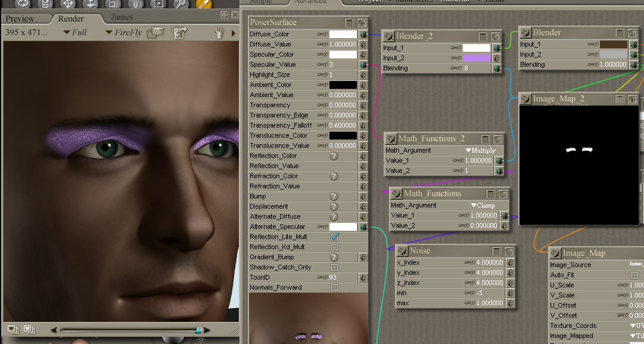
Task: Click the Diffuse_Color input plug icon
Action: coord(363,35)
